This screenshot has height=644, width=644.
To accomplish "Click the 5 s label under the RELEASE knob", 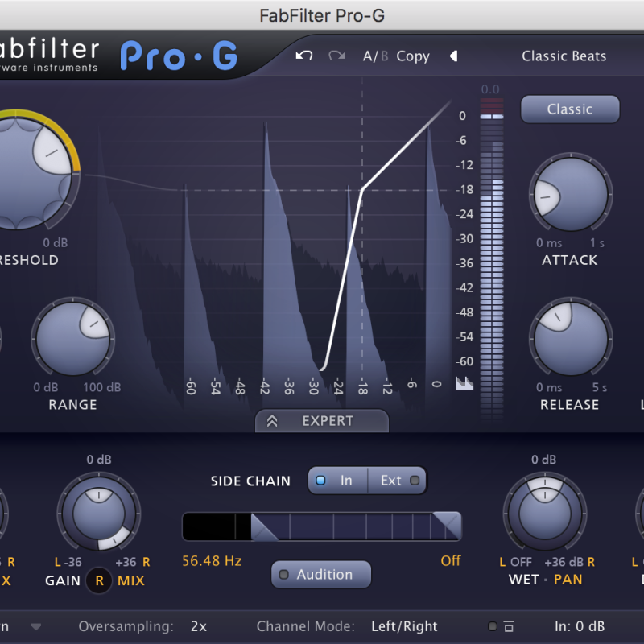I will click(599, 387).
